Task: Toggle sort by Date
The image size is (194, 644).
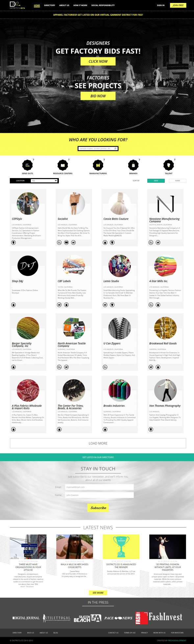Action: pos(156,180)
